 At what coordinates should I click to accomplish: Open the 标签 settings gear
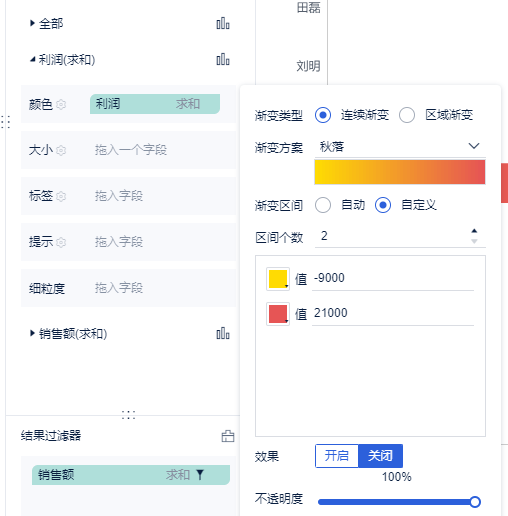61,196
